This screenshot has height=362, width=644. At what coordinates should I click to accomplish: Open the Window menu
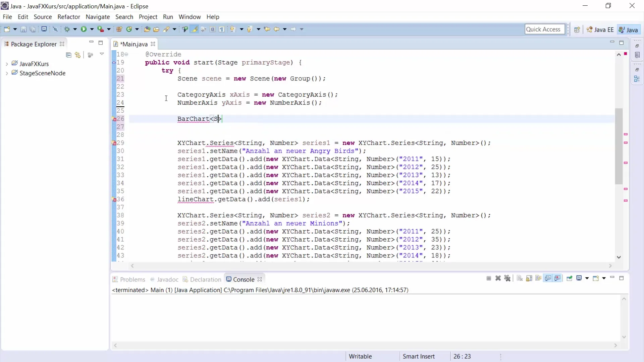point(190,17)
